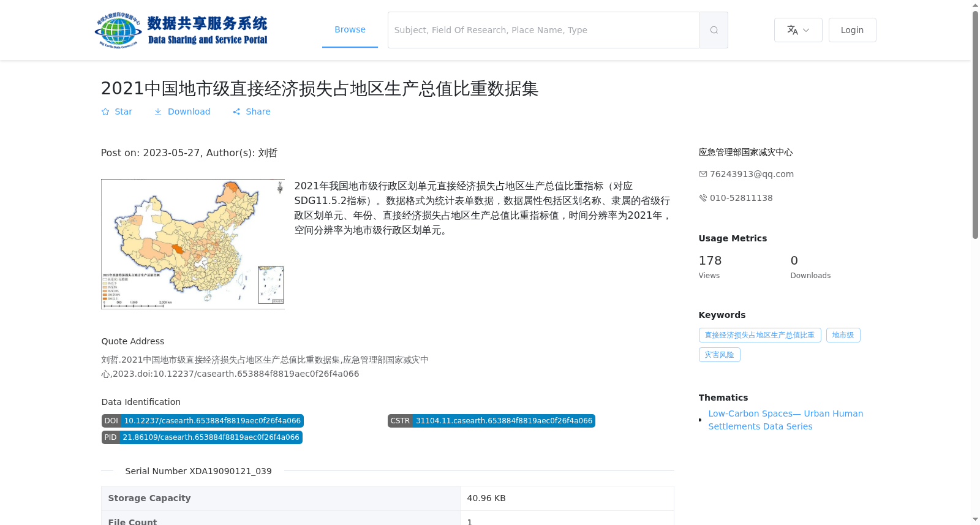Click the magnifier search button
The image size is (980, 525).
[714, 30]
